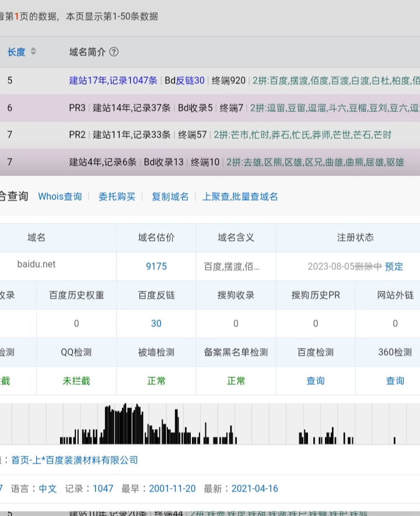Image resolution: width=420 pixels, height=516 pixels.
Task: Sort the list by 长度 column arrows
Action: click(33, 52)
